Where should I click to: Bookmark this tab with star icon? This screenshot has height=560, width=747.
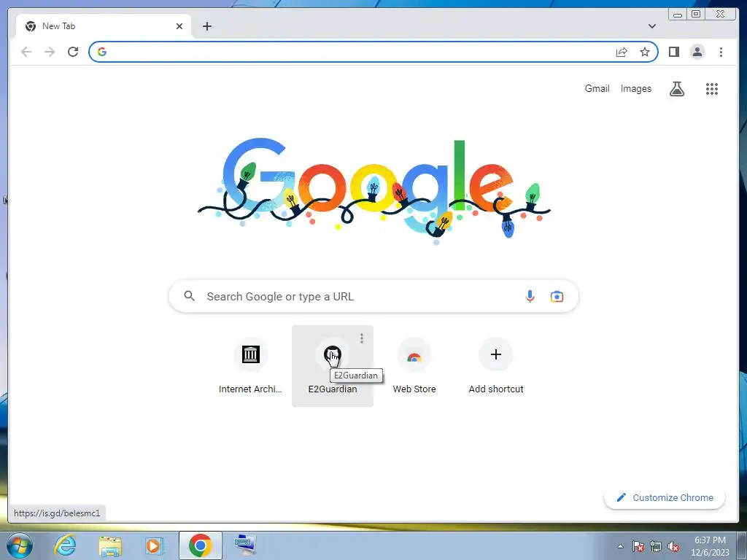coord(645,52)
